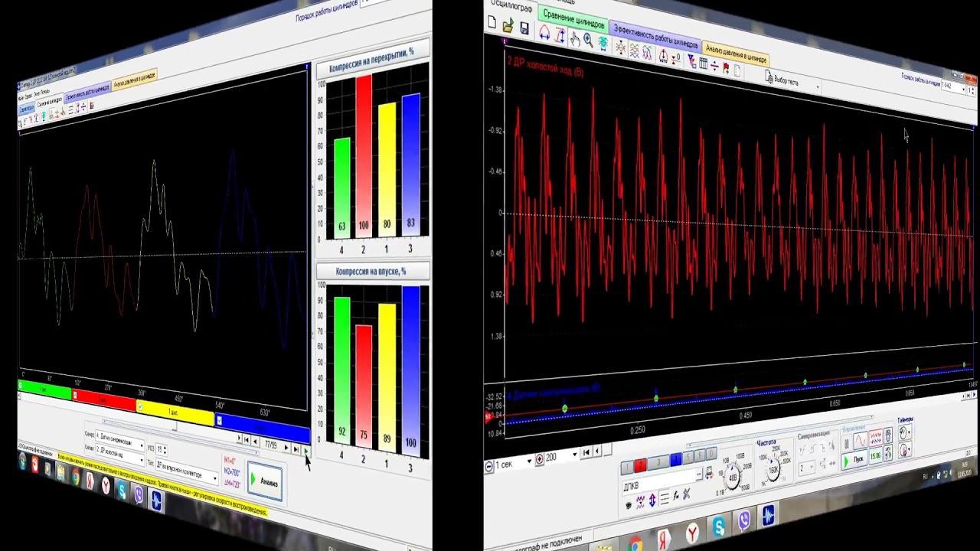
Task: Click the 75% red bar in Компрессия на впуске
Action: 364,386
